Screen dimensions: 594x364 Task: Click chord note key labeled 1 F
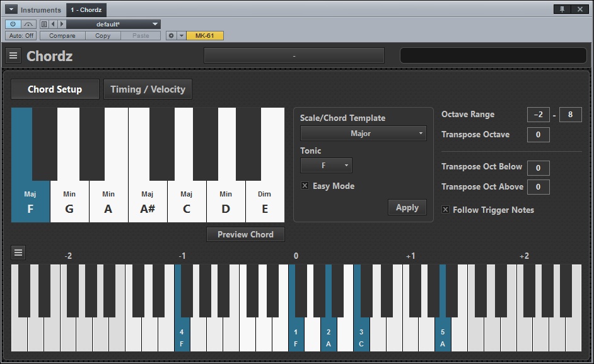(296, 335)
